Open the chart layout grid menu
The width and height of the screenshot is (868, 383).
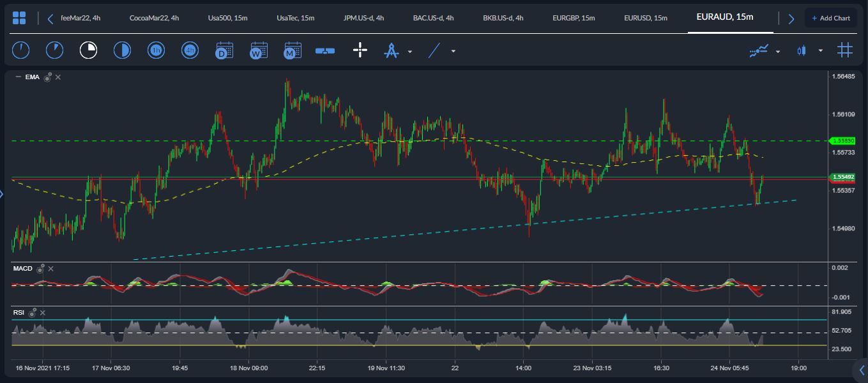[x=19, y=18]
